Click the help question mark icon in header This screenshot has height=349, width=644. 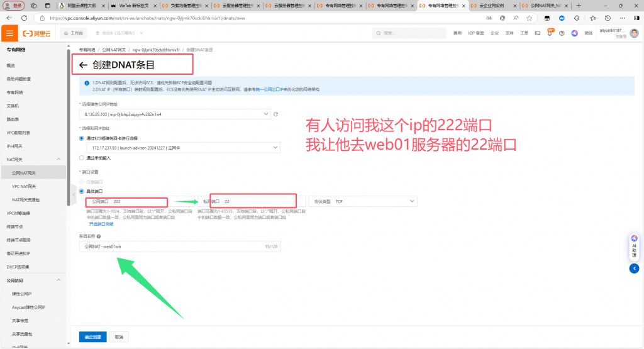(x=562, y=33)
